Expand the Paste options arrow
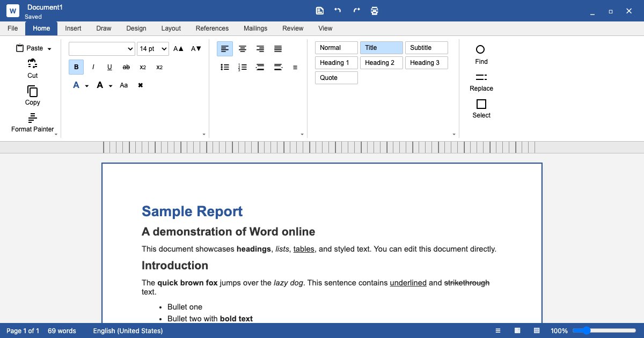The image size is (644, 338). 49,49
